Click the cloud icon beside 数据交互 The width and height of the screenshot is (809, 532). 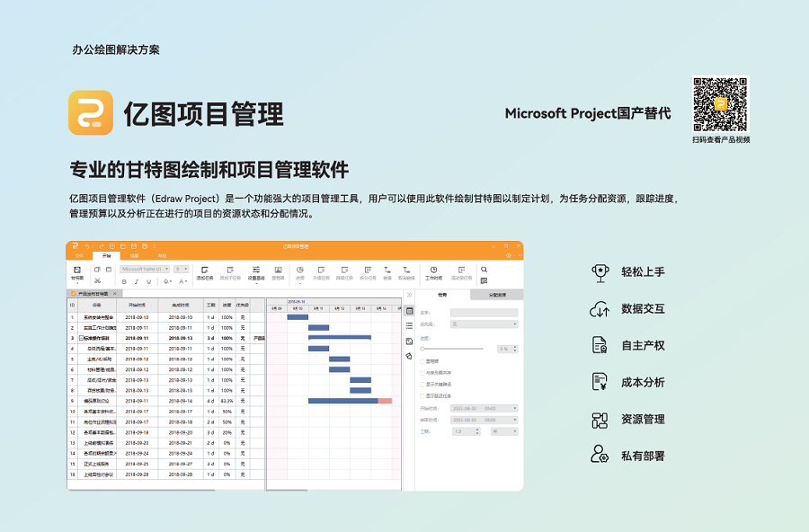[600, 309]
